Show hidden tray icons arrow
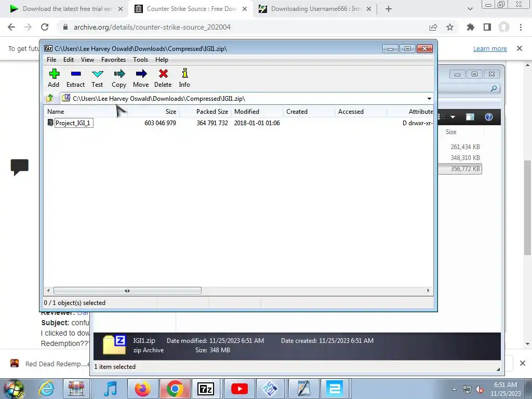This screenshot has width=532, height=399. click(x=454, y=390)
